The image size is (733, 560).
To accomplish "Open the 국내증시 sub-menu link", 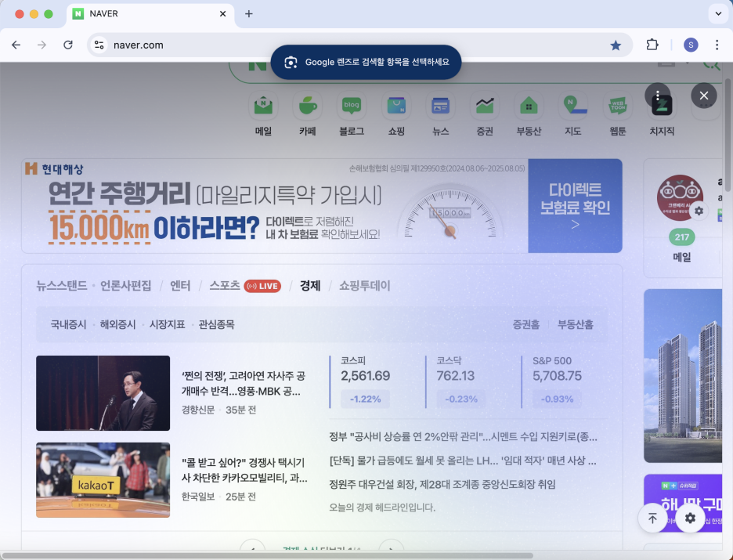I will (x=68, y=324).
